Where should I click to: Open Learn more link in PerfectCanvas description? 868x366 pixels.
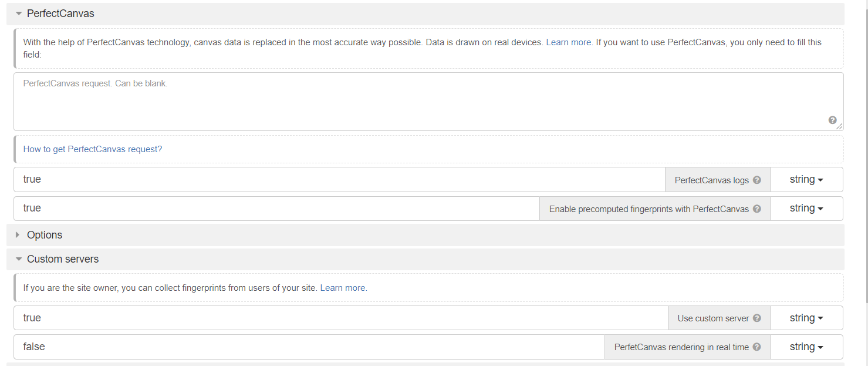pyautogui.click(x=569, y=42)
